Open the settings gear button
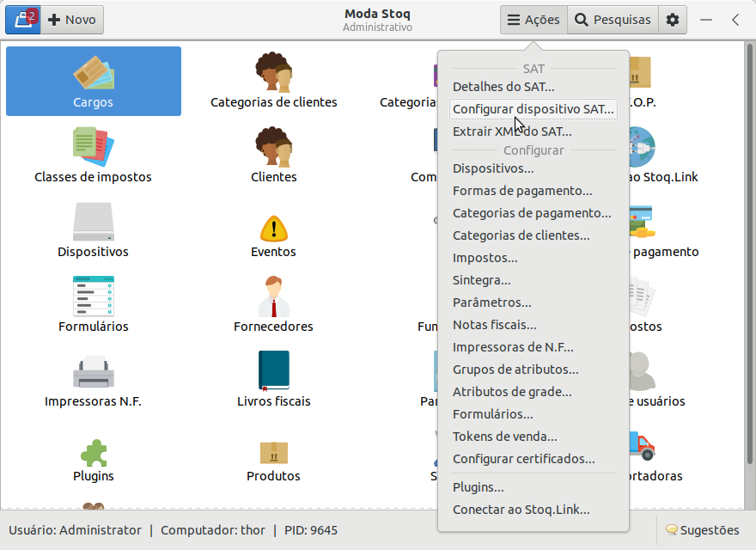Image resolution: width=756 pixels, height=550 pixels. (672, 20)
